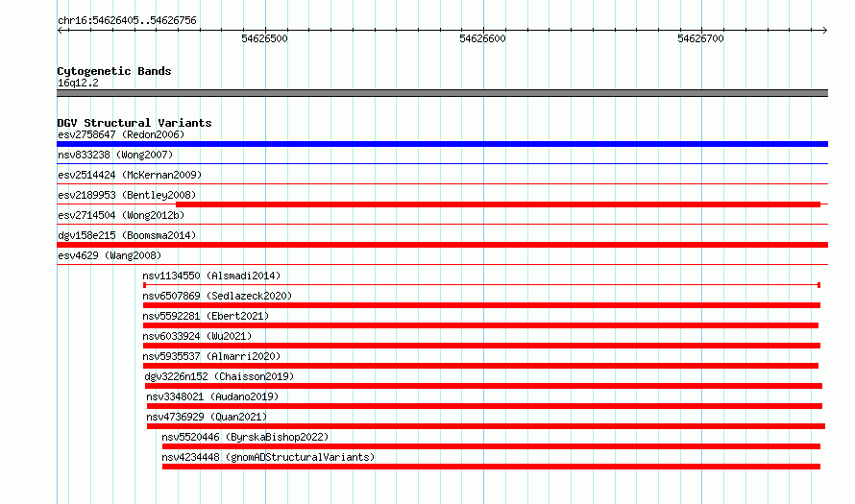Select the red nsv4234448 gnomAD bar
The height and width of the screenshot is (504, 855).
tap(491, 467)
